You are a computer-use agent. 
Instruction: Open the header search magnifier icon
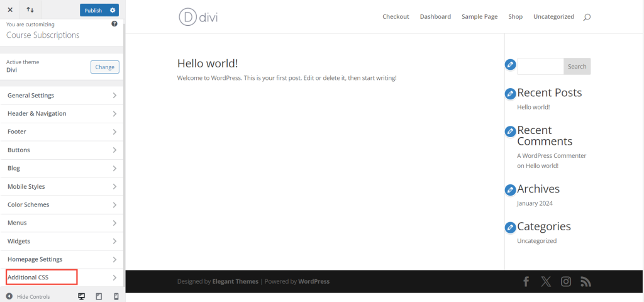pyautogui.click(x=587, y=17)
